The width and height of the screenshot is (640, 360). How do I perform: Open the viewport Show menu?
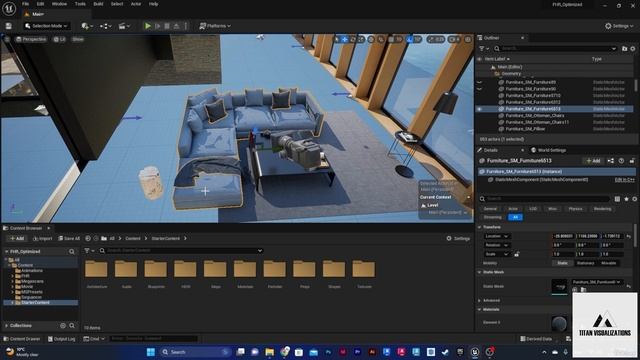[x=78, y=39]
